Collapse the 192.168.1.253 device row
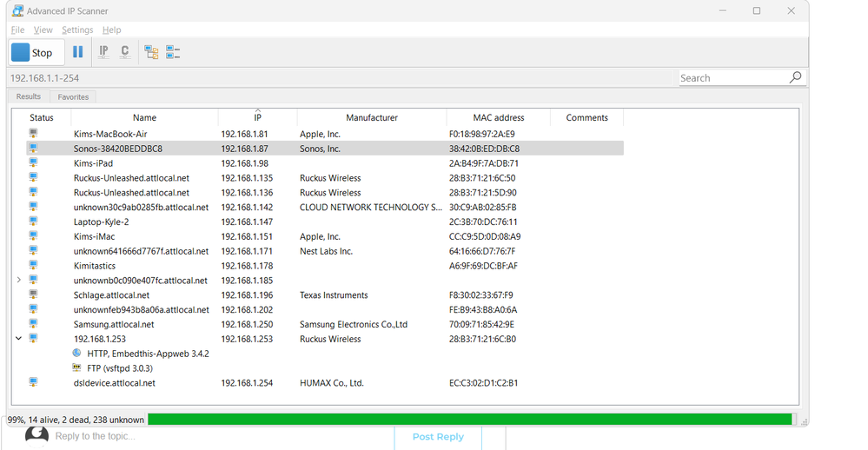Viewport: 868px width, 450px height. (x=19, y=339)
